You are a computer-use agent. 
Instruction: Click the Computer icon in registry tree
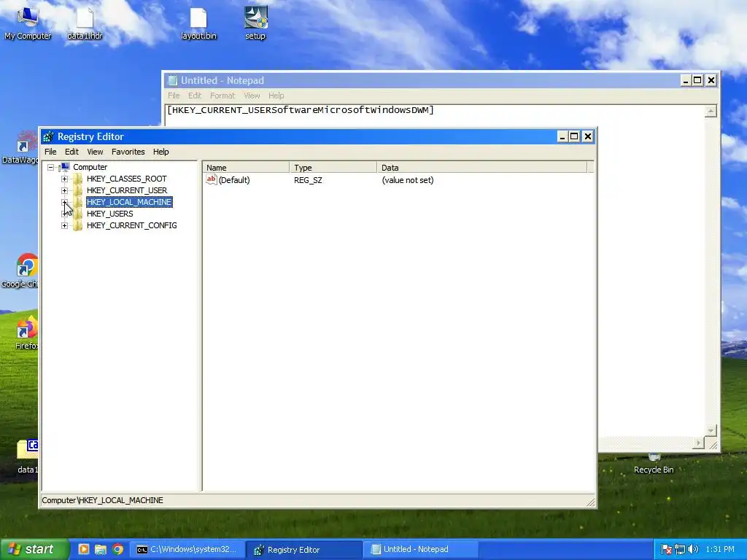point(64,167)
